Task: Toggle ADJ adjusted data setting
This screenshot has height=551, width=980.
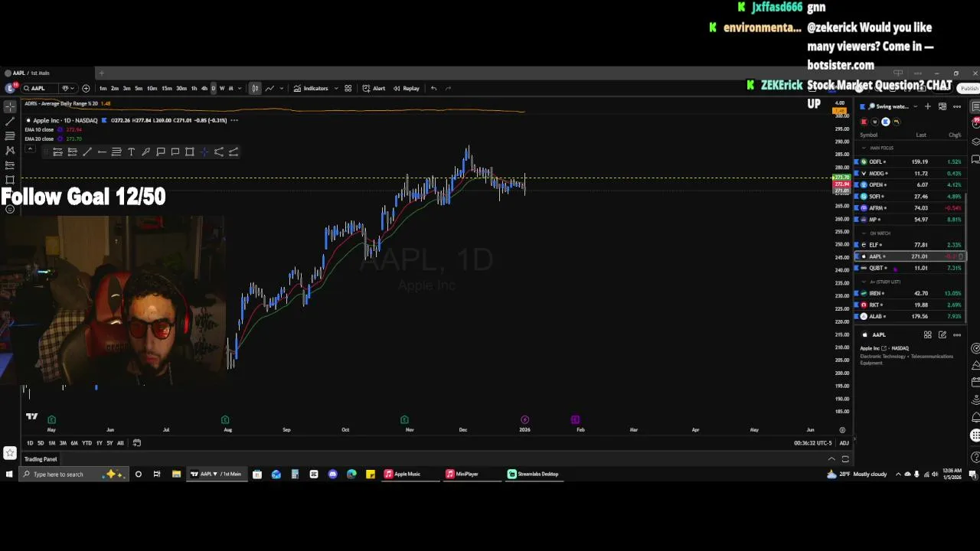Action: click(844, 443)
